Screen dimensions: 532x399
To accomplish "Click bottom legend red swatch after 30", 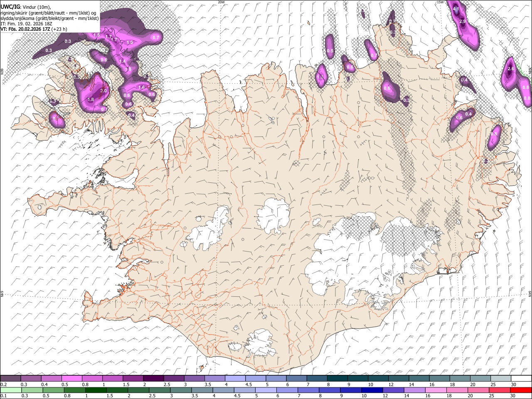I will click(521, 390).
